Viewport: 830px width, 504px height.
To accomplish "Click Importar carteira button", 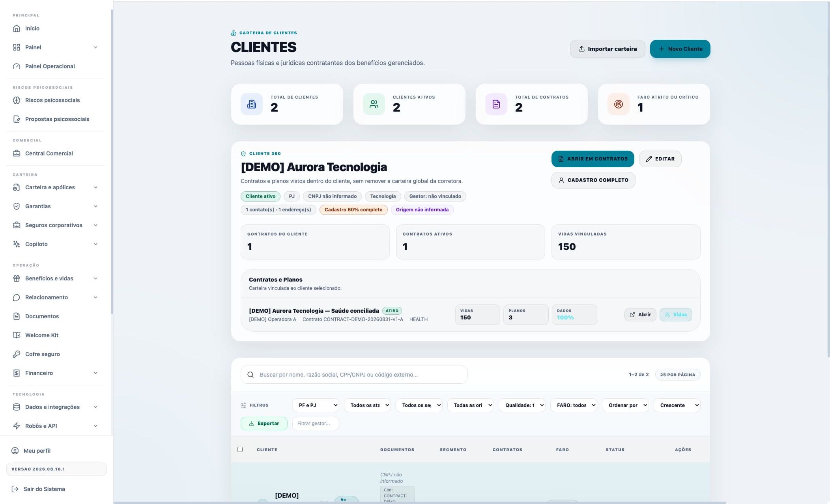I will click(x=608, y=49).
